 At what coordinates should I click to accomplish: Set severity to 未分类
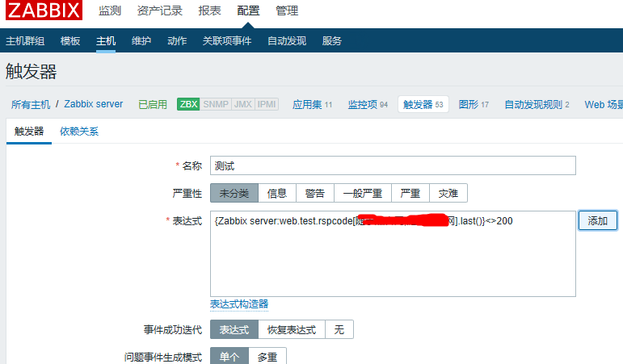pos(234,194)
